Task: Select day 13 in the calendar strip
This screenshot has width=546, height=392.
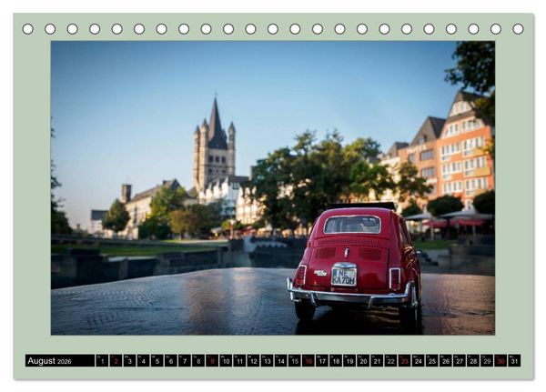Action: [x=267, y=361]
